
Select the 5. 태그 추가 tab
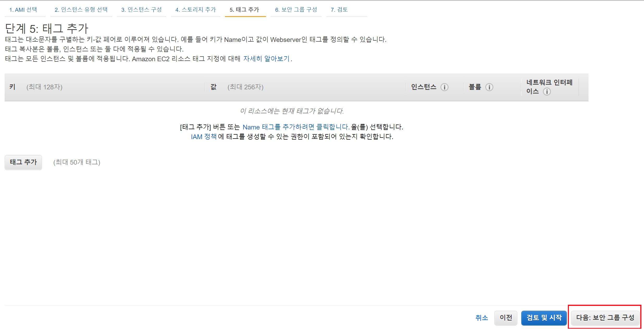pyautogui.click(x=244, y=10)
